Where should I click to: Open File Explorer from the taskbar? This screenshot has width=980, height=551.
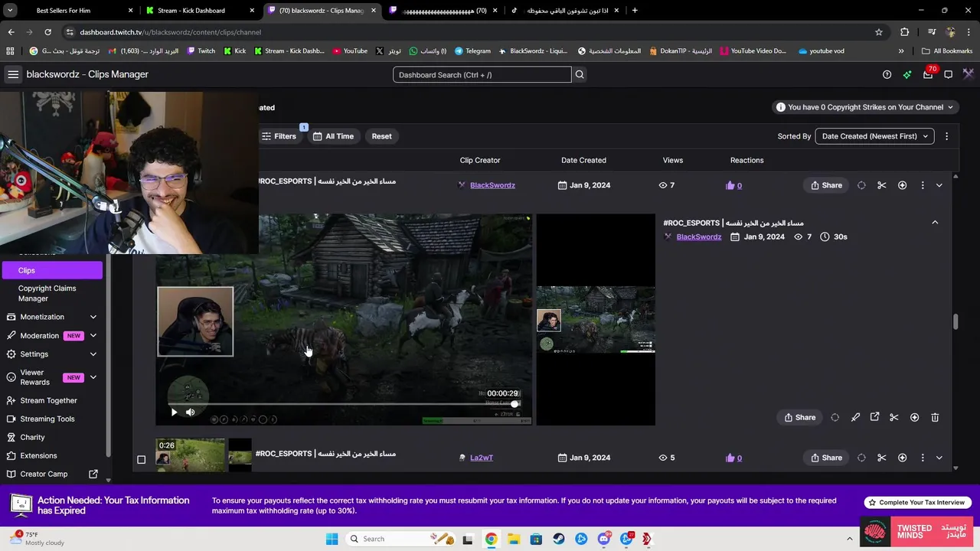514,539
